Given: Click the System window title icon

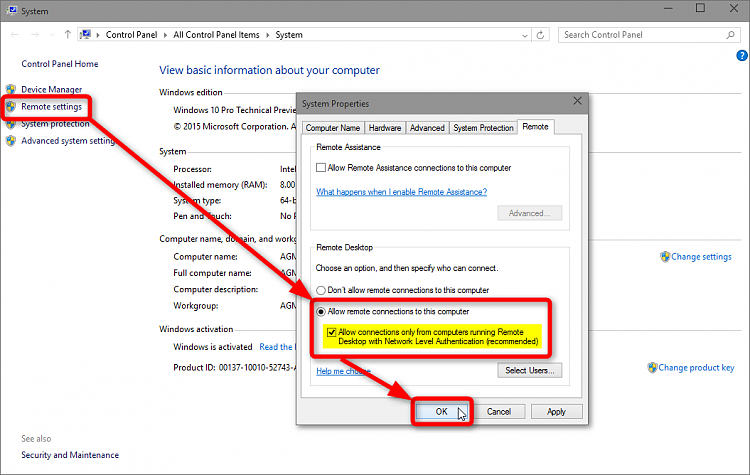Looking at the screenshot, I should 12,11.
